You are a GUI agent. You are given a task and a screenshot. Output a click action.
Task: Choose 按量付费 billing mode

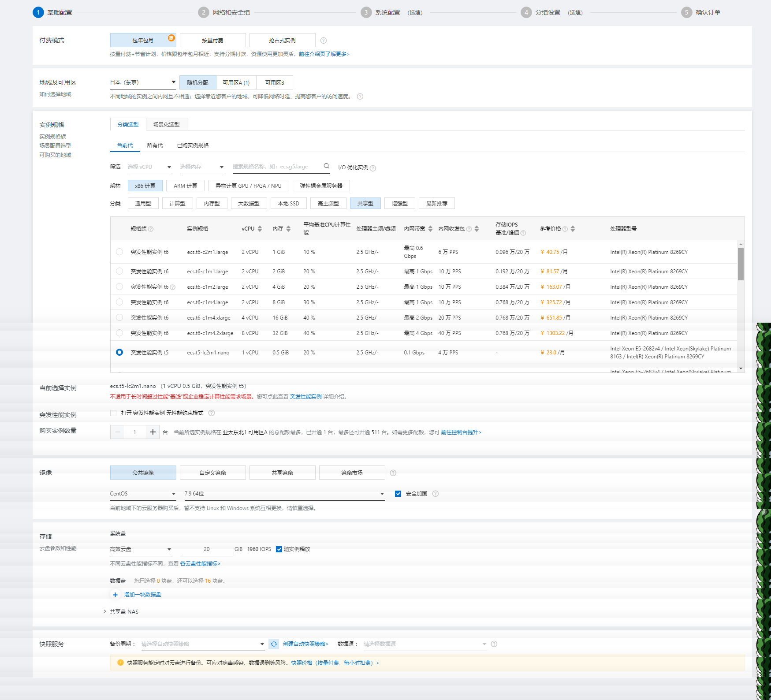click(212, 40)
